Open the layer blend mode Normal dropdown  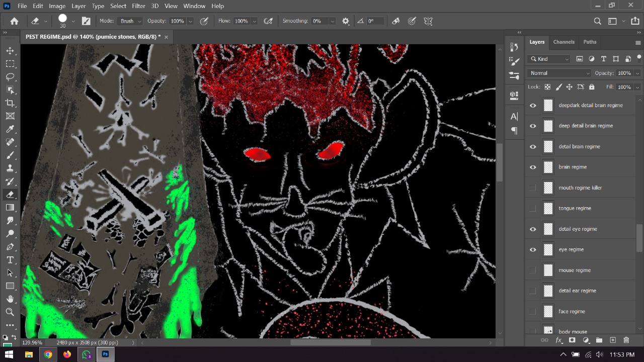(x=559, y=73)
